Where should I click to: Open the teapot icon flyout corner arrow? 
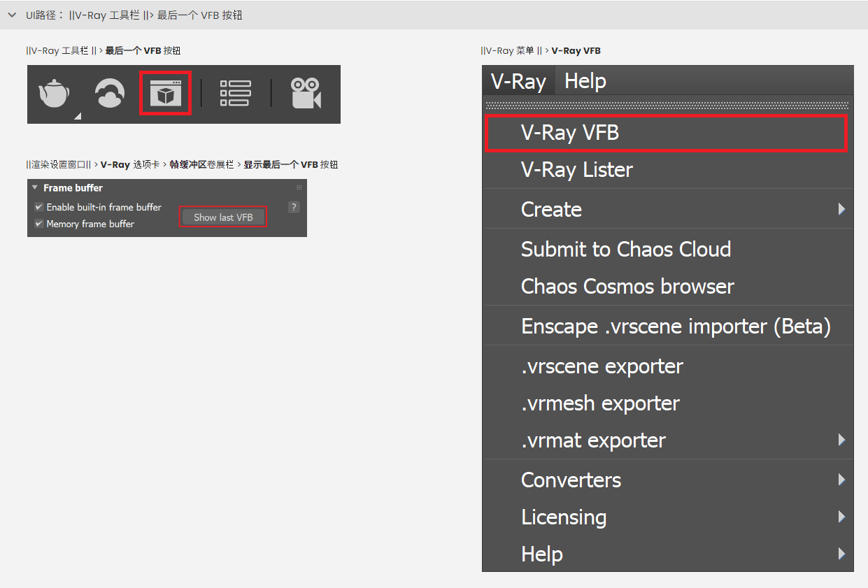point(77,116)
